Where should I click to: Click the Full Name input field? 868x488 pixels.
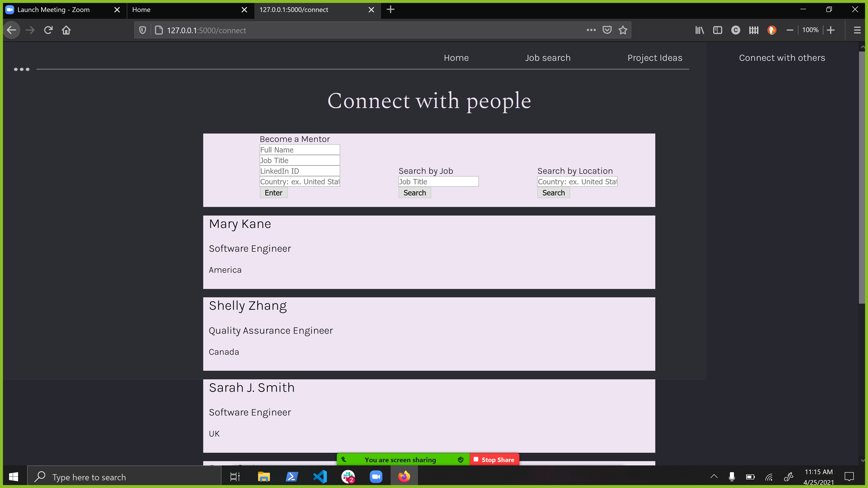(300, 150)
